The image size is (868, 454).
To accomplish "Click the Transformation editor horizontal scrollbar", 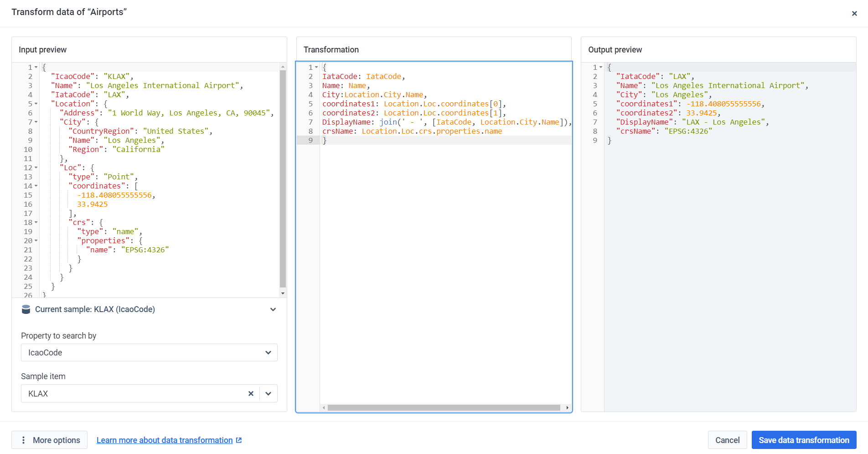I will [x=443, y=407].
